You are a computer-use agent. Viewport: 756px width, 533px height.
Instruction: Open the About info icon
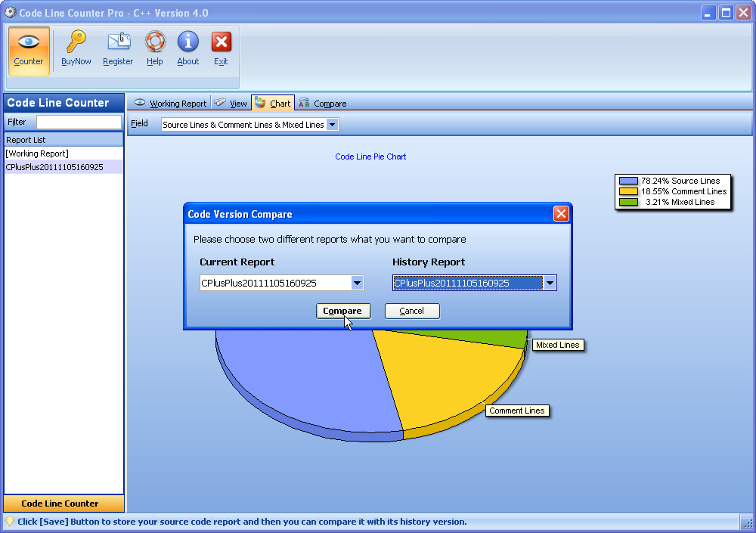pyautogui.click(x=188, y=42)
